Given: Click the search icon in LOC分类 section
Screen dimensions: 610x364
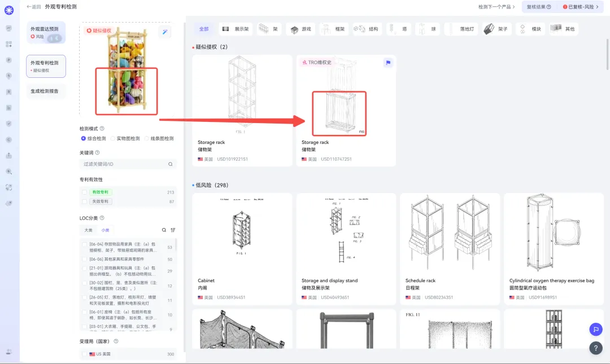Looking at the screenshot, I should point(164,230).
